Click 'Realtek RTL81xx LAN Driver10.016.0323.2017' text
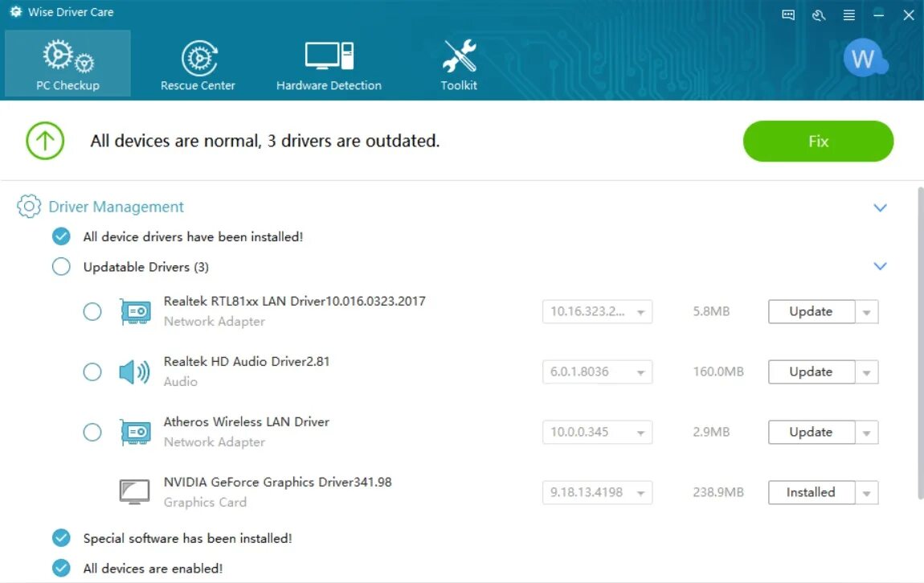This screenshot has width=924, height=583. [295, 302]
